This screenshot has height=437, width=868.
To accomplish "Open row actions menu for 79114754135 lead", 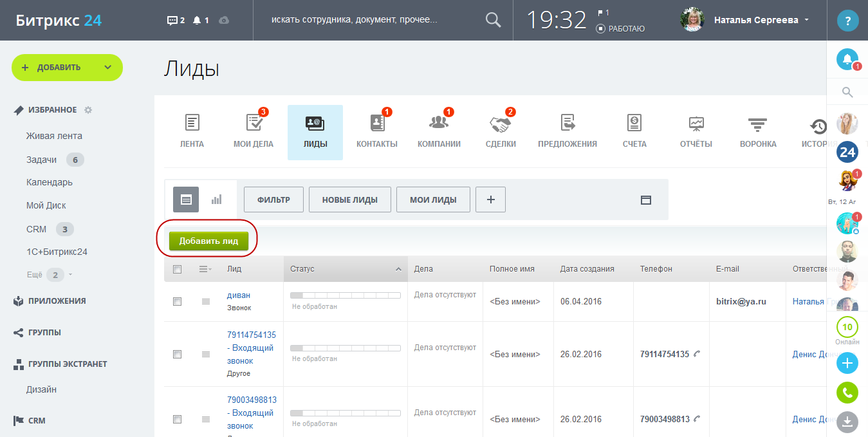I will [x=206, y=354].
